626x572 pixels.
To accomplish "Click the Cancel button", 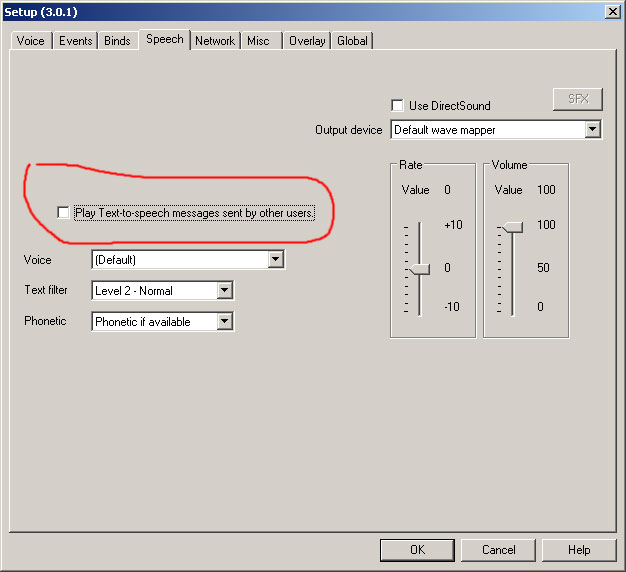I will 498,550.
